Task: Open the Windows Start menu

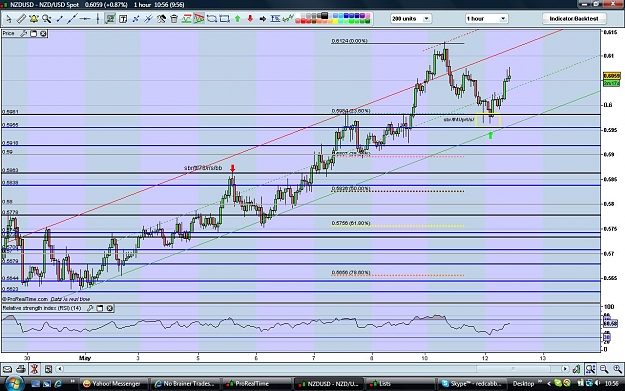Action: [x=14, y=383]
